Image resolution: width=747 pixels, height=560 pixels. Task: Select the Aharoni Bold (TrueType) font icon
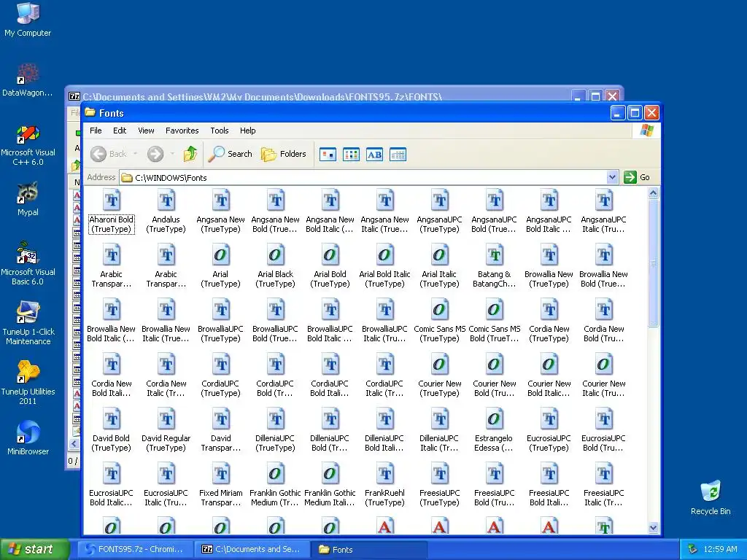[112, 201]
